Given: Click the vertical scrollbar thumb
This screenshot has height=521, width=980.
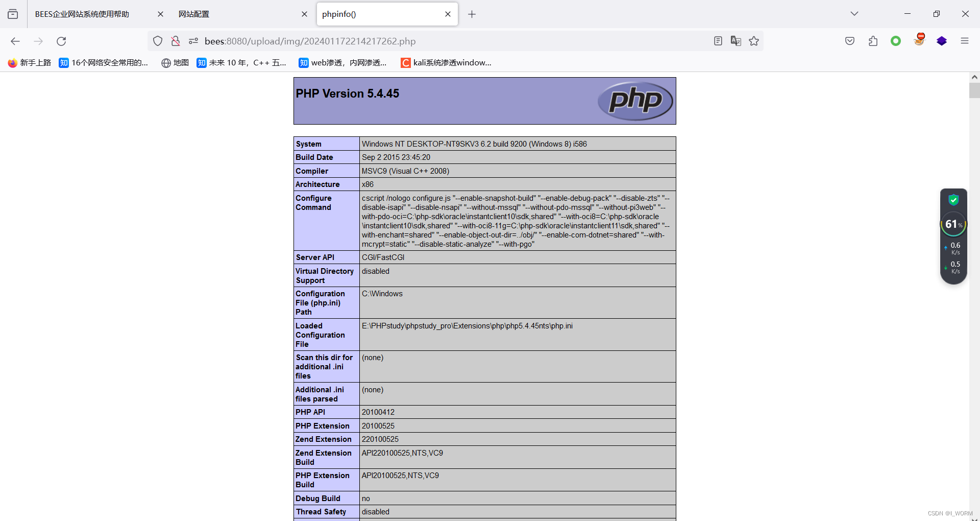Looking at the screenshot, I should coord(974,90).
